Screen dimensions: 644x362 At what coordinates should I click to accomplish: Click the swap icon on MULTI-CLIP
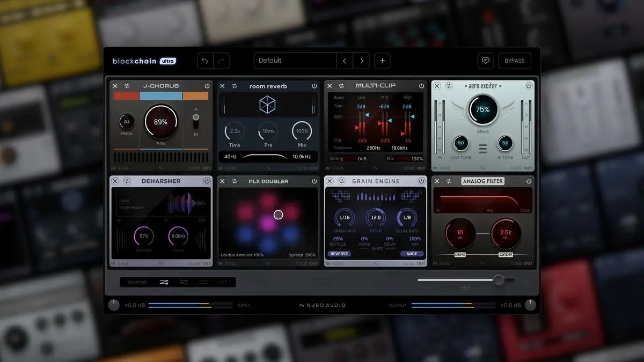(341, 86)
